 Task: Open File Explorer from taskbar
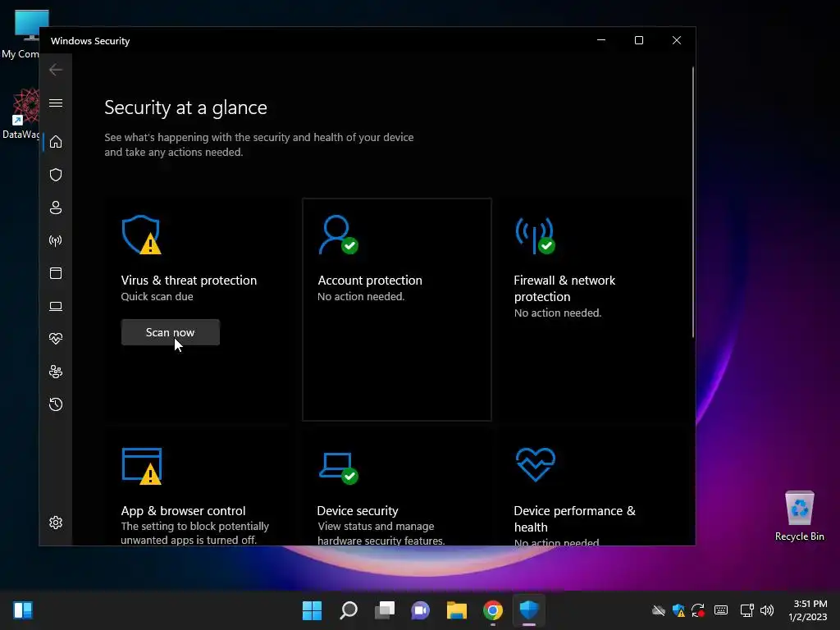point(456,610)
